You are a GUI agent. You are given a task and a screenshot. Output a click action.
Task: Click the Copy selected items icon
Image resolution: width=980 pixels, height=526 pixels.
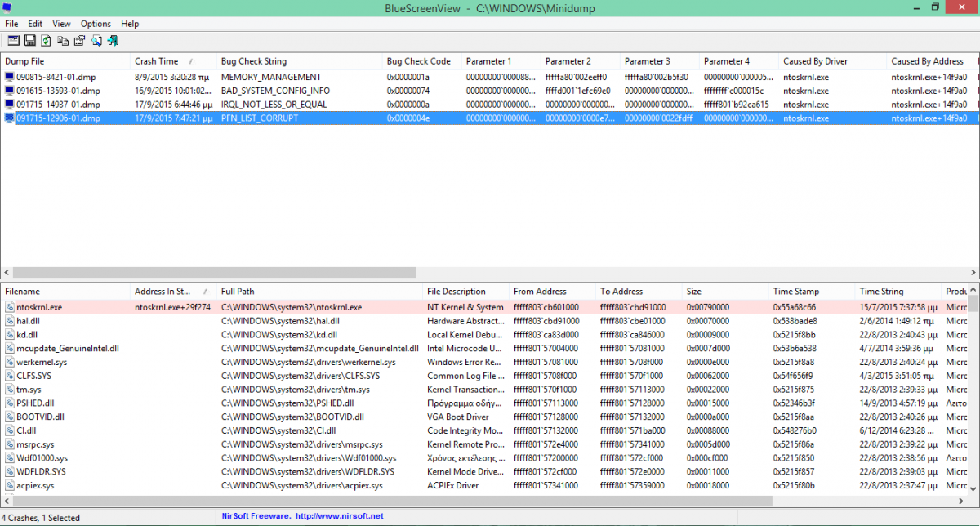pos(63,40)
